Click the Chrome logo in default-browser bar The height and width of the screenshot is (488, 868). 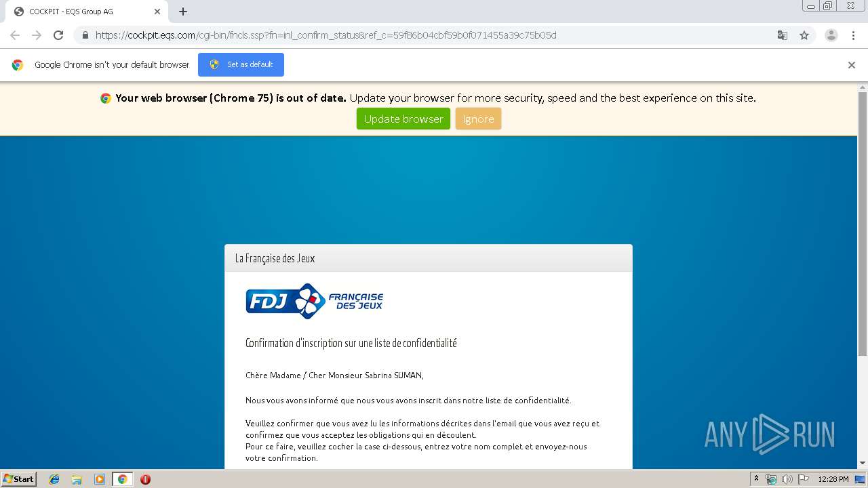(18, 65)
